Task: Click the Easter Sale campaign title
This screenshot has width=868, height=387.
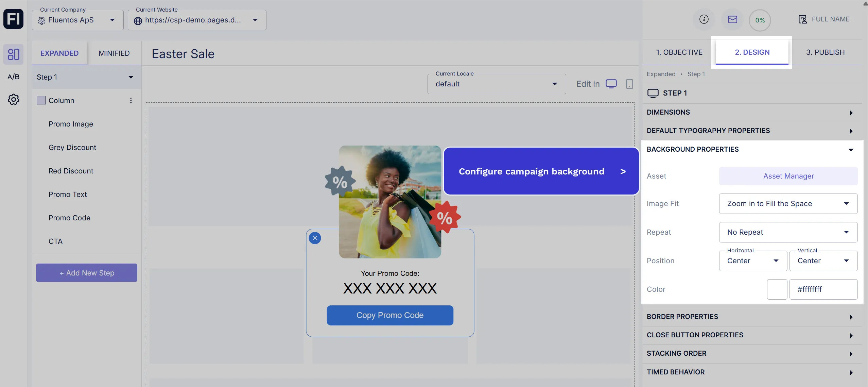Action: click(x=183, y=54)
